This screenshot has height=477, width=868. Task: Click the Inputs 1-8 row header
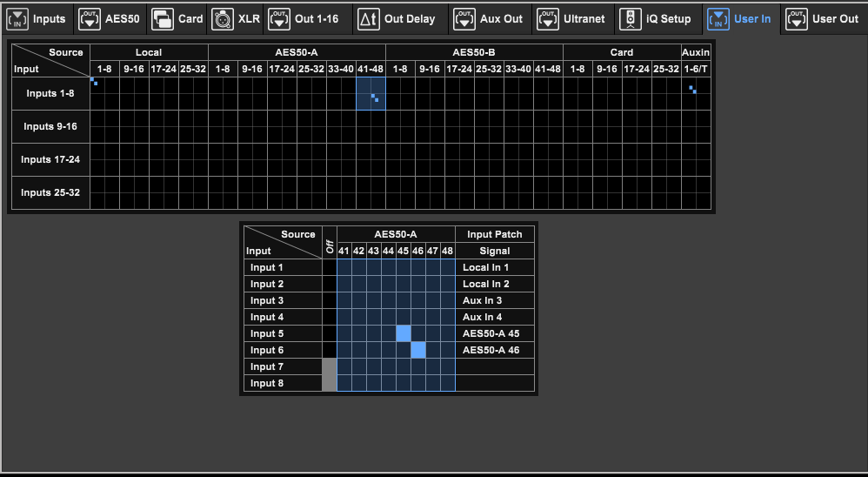50,94
